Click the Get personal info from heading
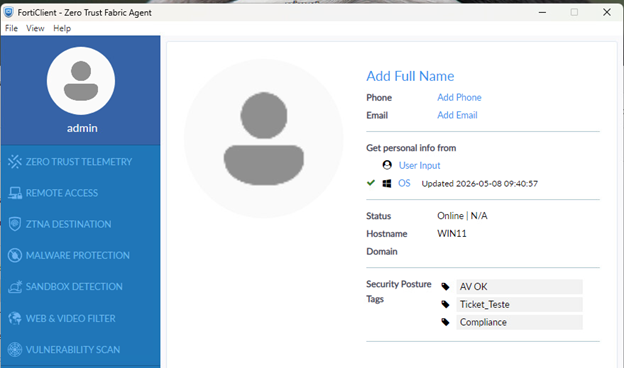This screenshot has height=368, width=624. (411, 148)
